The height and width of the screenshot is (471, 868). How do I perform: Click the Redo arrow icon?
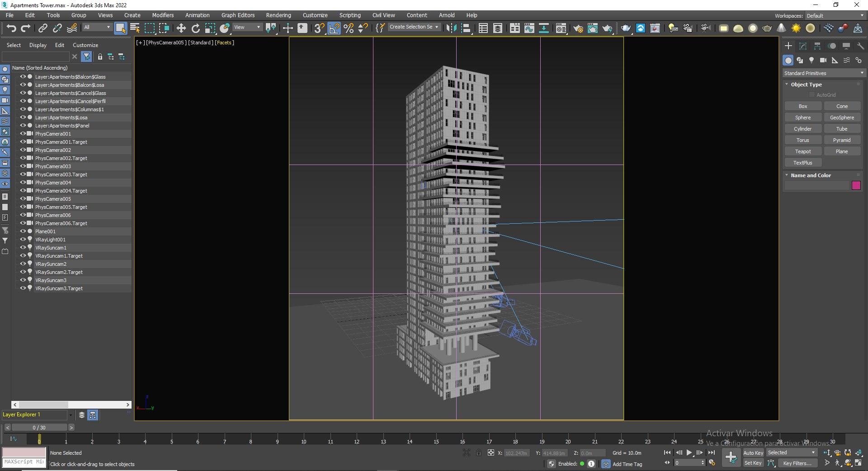[x=26, y=28]
